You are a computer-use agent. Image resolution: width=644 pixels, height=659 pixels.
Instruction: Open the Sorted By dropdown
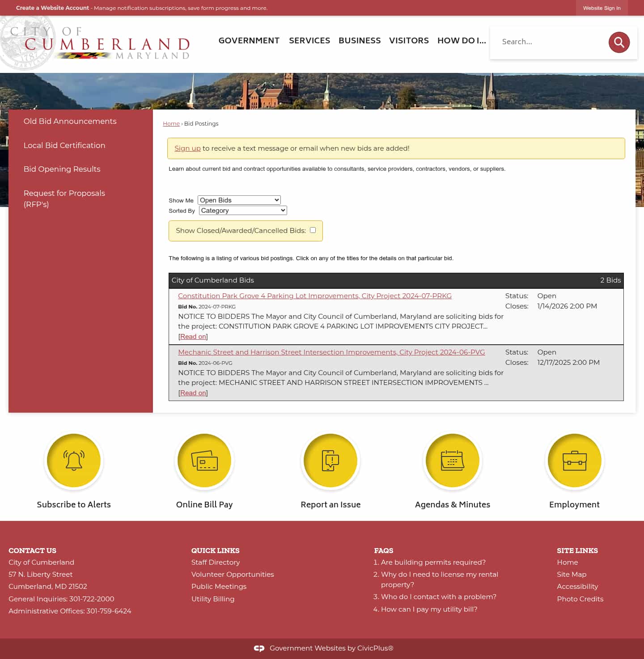(x=242, y=210)
